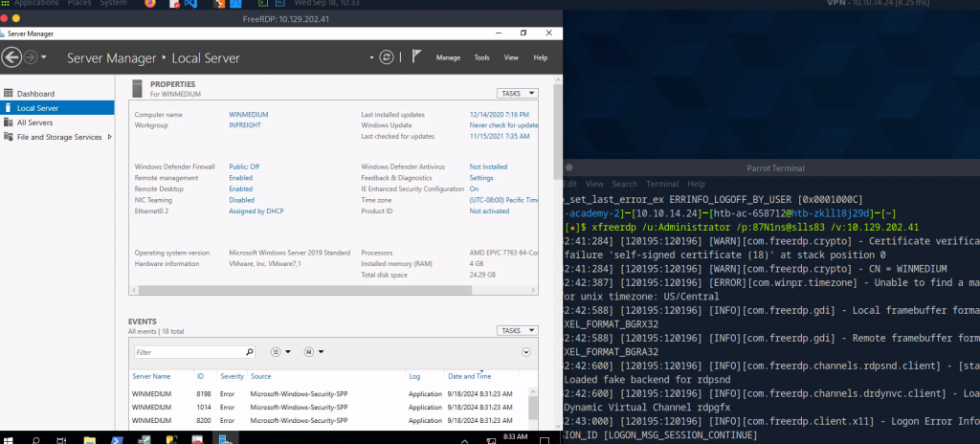Click Product ID 'Not activated' link
The width and height of the screenshot is (980, 444).
[x=489, y=211]
